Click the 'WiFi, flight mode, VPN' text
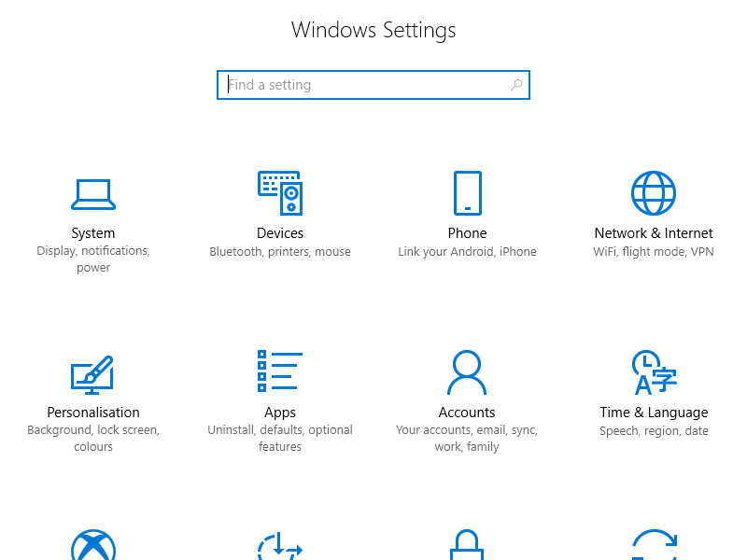This screenshot has width=747, height=560. pos(654,252)
